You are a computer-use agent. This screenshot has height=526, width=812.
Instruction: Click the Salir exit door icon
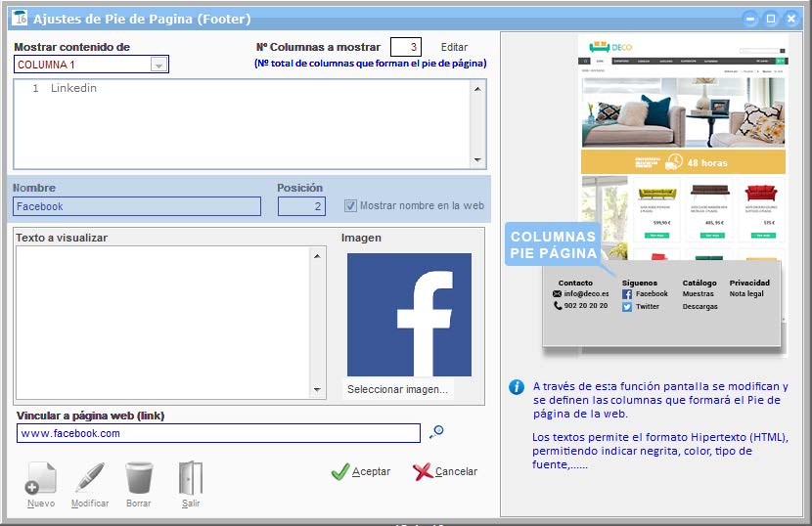(x=190, y=478)
